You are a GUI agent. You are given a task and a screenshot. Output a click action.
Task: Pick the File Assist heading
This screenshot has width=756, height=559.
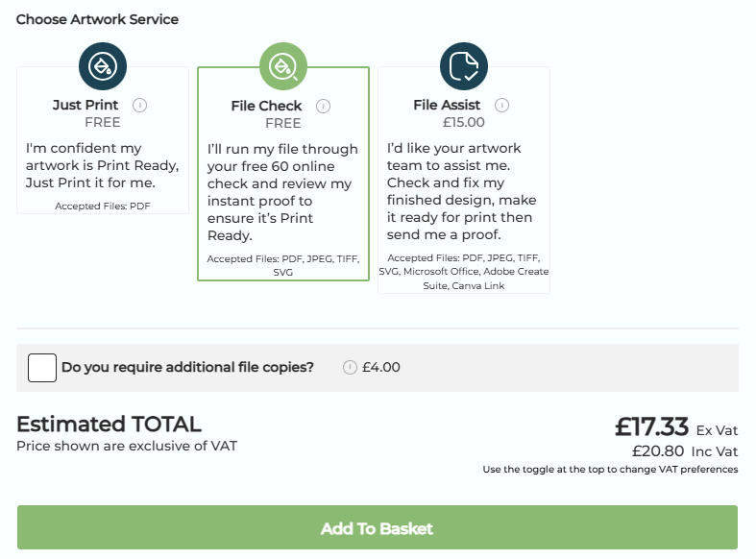[x=447, y=106]
